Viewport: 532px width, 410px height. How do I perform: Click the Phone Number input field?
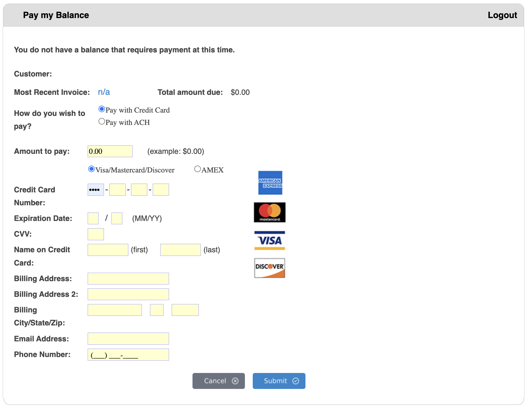coord(128,354)
